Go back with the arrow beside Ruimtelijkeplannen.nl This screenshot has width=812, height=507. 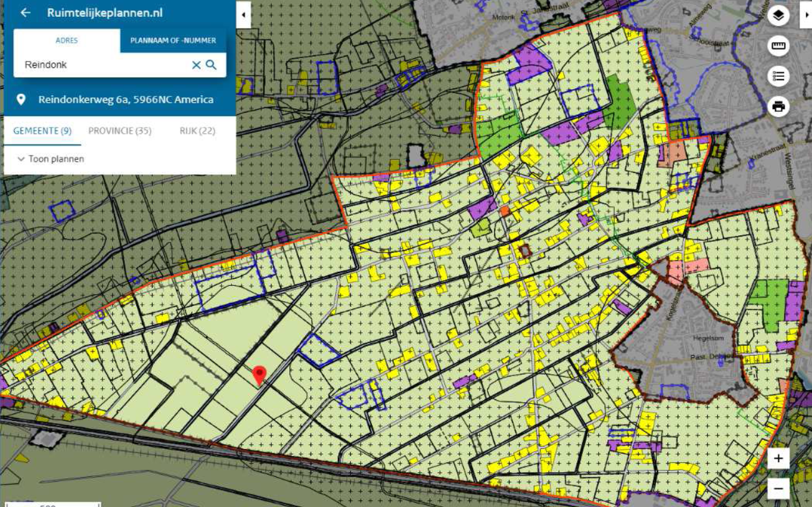click(26, 12)
